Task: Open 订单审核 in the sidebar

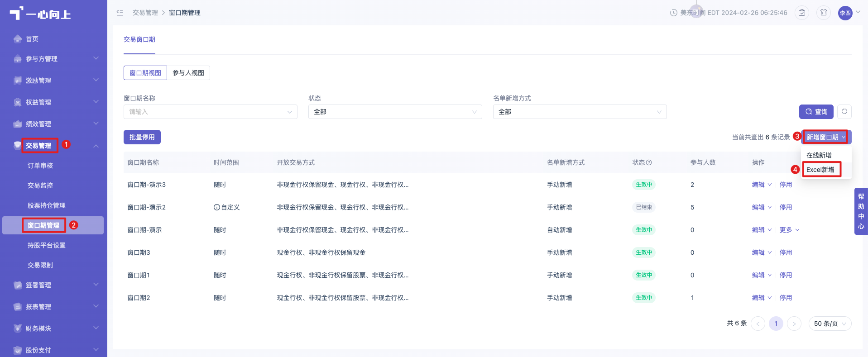Action: (x=40, y=166)
